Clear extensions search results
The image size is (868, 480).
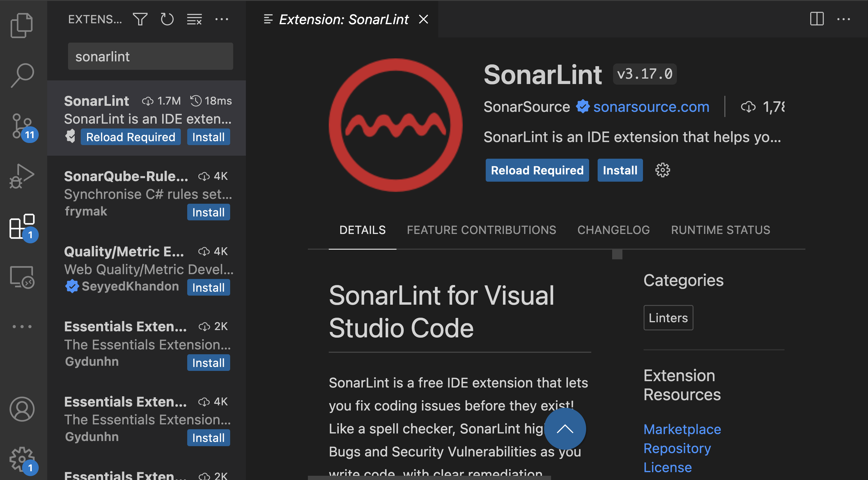(194, 19)
